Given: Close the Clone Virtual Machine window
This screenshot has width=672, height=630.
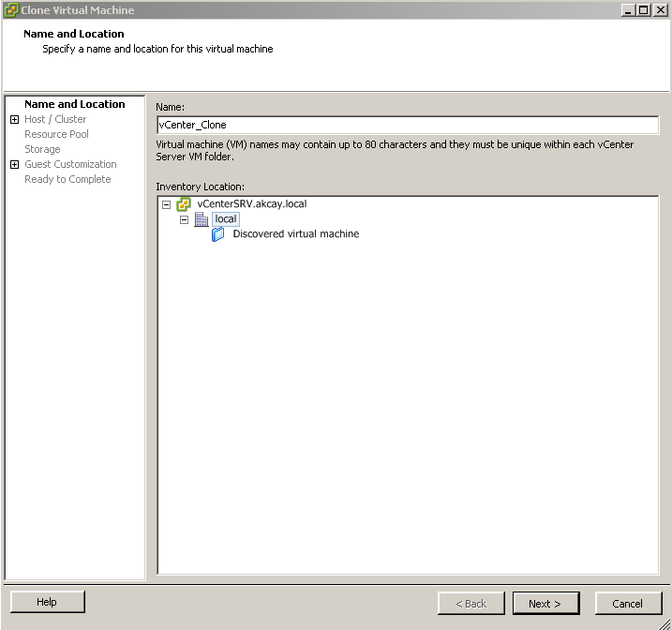Looking at the screenshot, I should point(660,10).
